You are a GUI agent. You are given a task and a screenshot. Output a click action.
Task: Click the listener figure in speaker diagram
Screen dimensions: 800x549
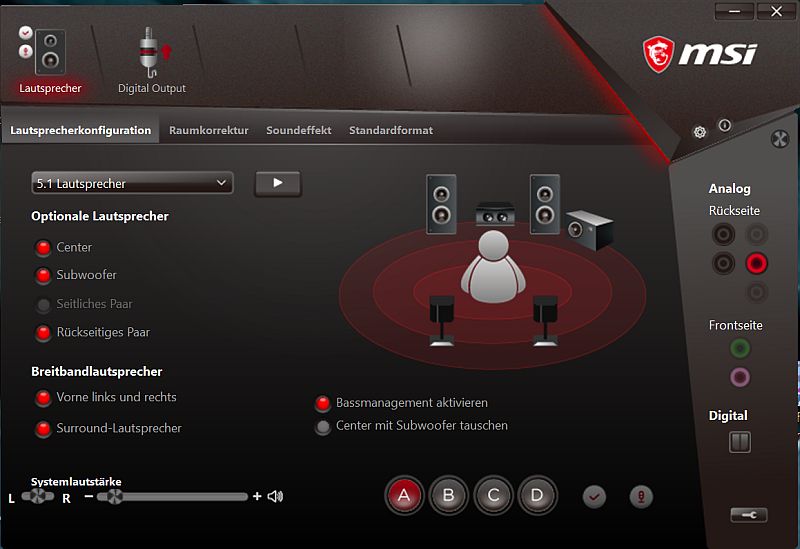pyautogui.click(x=493, y=266)
